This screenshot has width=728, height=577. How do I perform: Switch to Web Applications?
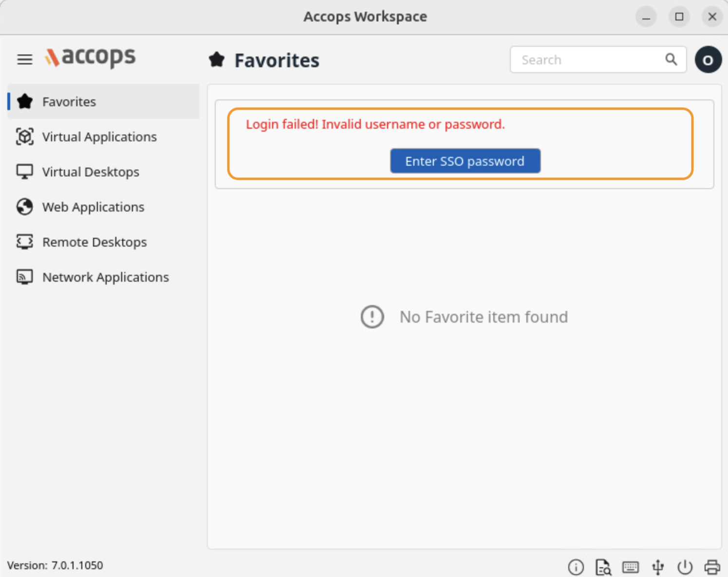click(93, 207)
